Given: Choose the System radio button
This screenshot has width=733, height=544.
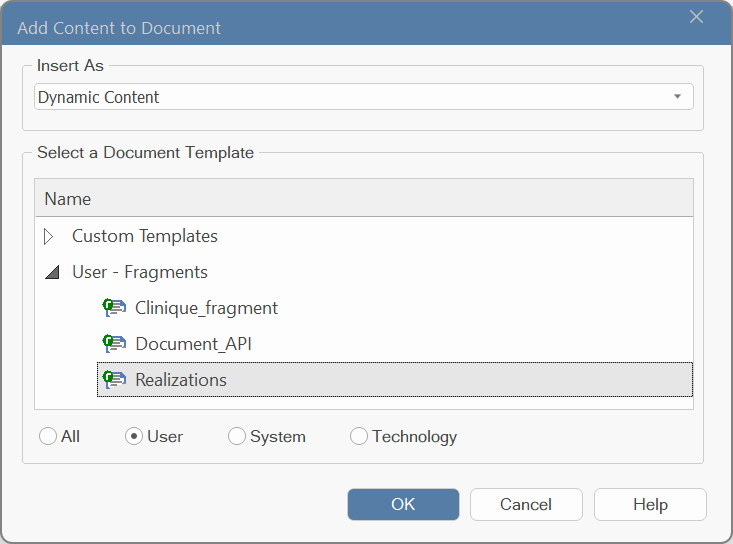Looking at the screenshot, I should click(x=237, y=437).
